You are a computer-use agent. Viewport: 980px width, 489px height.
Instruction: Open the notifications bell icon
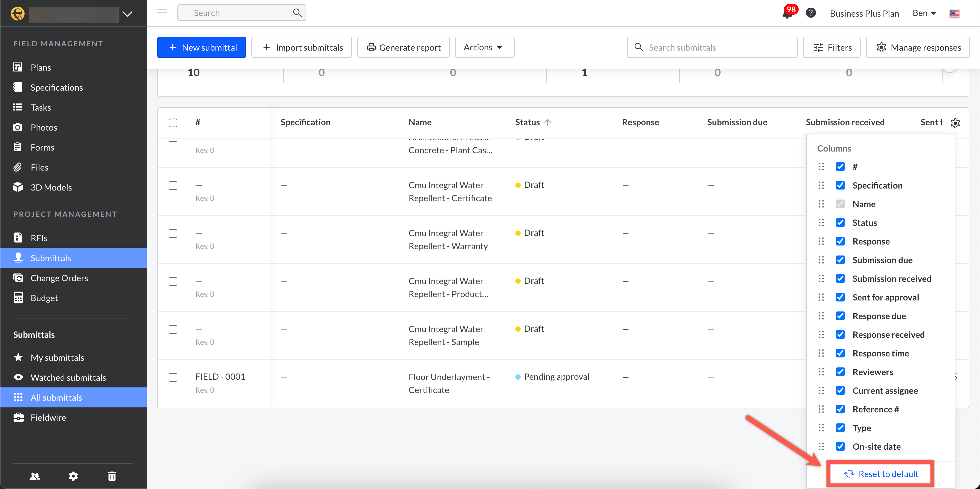pos(787,14)
